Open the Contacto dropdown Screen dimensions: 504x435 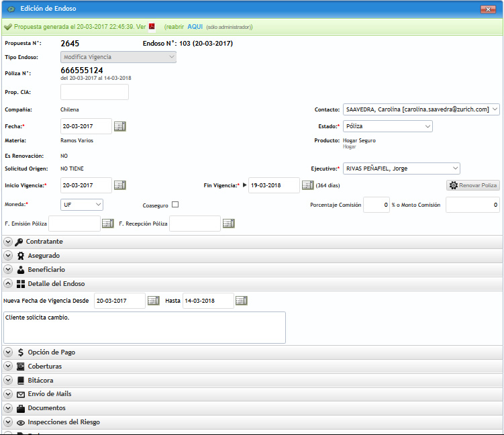coord(421,109)
